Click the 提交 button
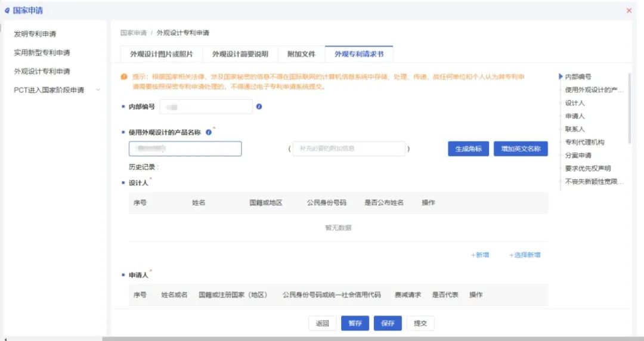644x341 pixels. tap(420, 323)
